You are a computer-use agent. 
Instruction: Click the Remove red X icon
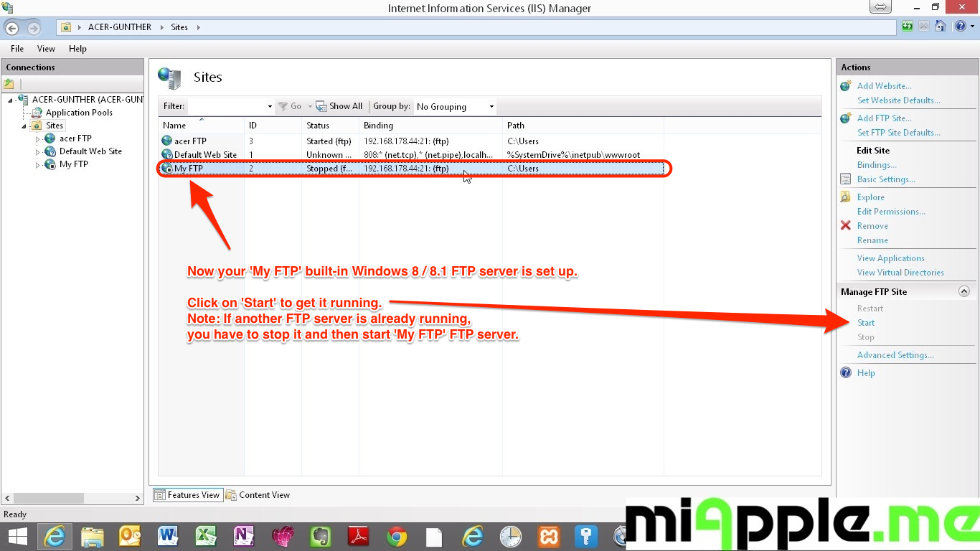click(x=846, y=226)
